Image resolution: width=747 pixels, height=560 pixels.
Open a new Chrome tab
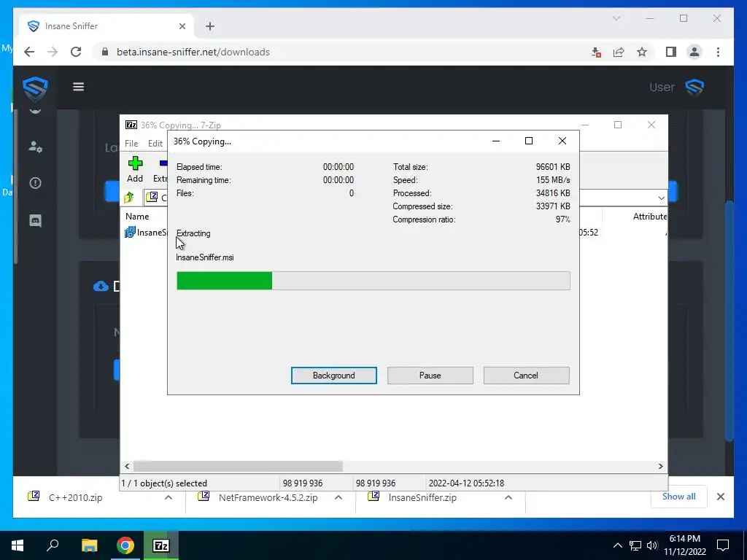coord(210,26)
